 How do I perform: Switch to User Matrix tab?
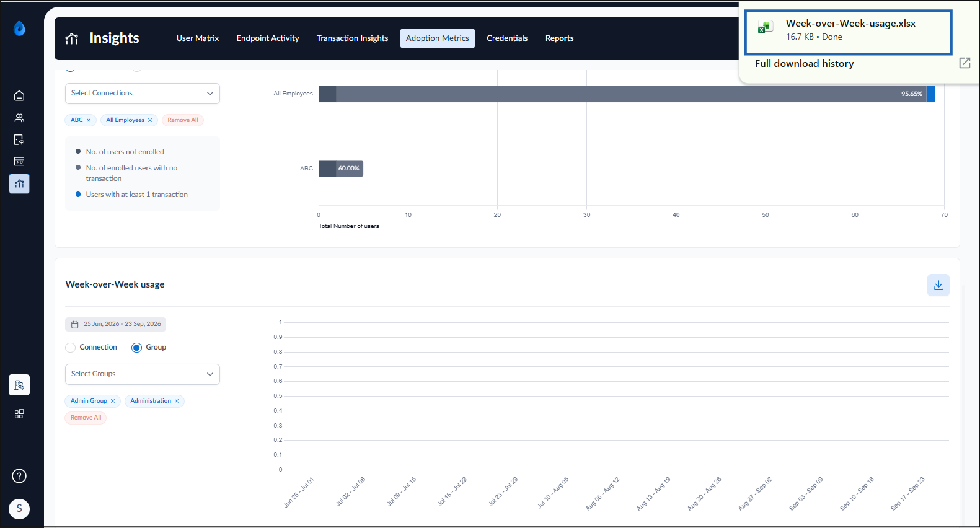pos(198,38)
